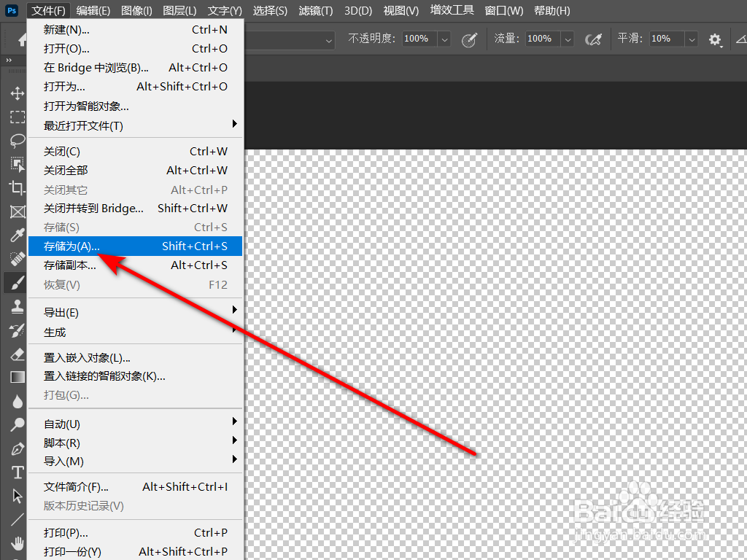
Task: Choose 打开(O)... menu entry
Action: (x=135, y=49)
